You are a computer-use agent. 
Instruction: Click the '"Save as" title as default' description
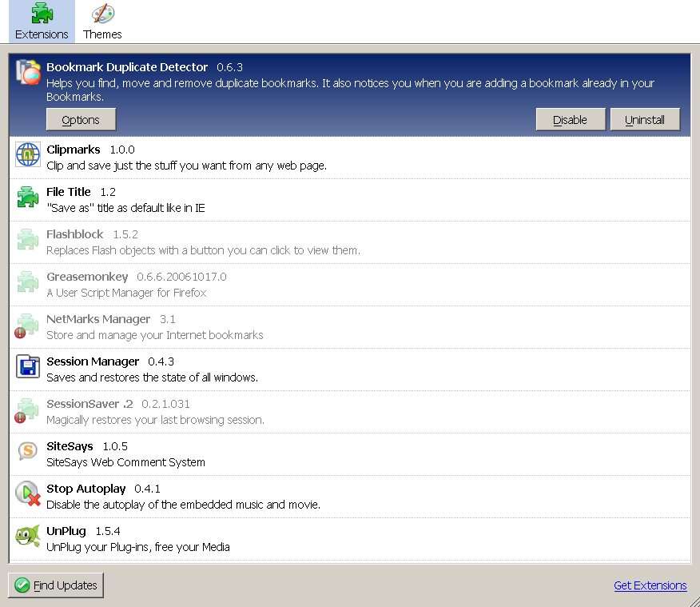(x=126, y=208)
